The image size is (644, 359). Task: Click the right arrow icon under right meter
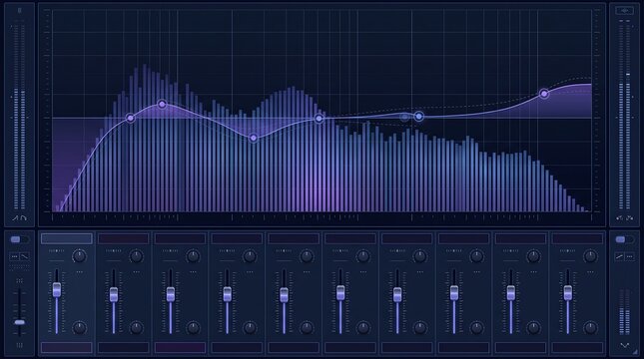[629, 218]
